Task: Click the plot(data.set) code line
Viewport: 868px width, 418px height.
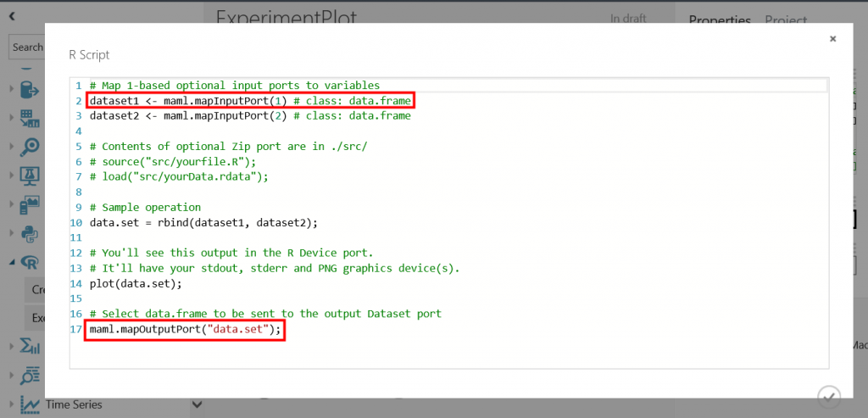Action: tap(136, 283)
